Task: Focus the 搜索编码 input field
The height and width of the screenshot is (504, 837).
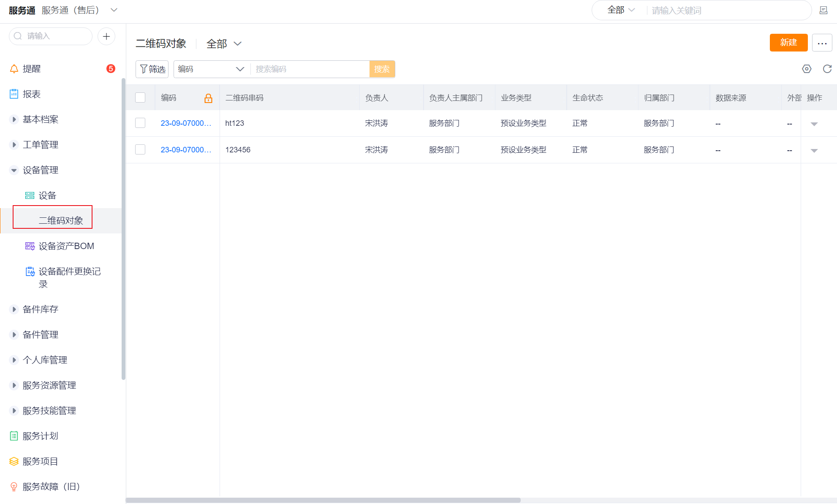Action: (310, 69)
